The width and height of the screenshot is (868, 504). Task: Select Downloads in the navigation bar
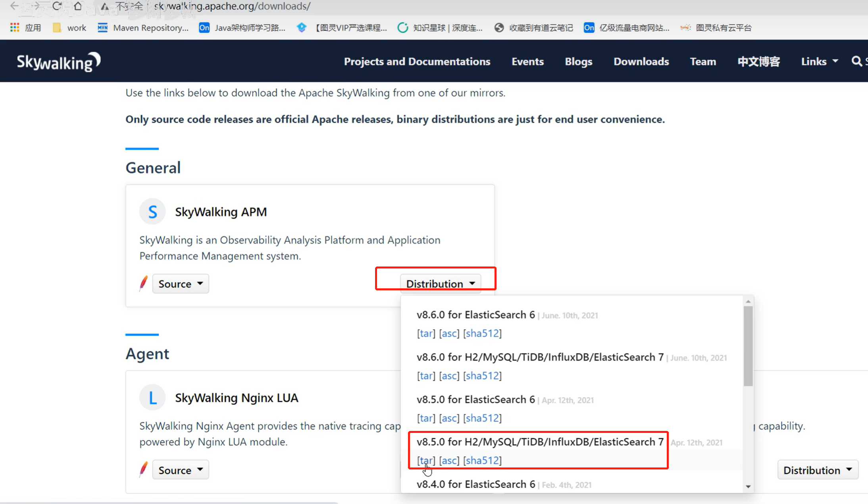pos(641,62)
